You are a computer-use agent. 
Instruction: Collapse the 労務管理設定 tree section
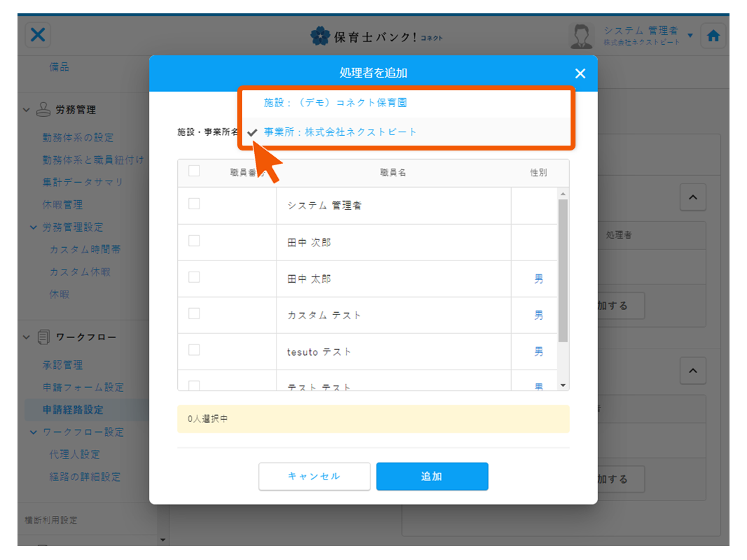pos(33,227)
